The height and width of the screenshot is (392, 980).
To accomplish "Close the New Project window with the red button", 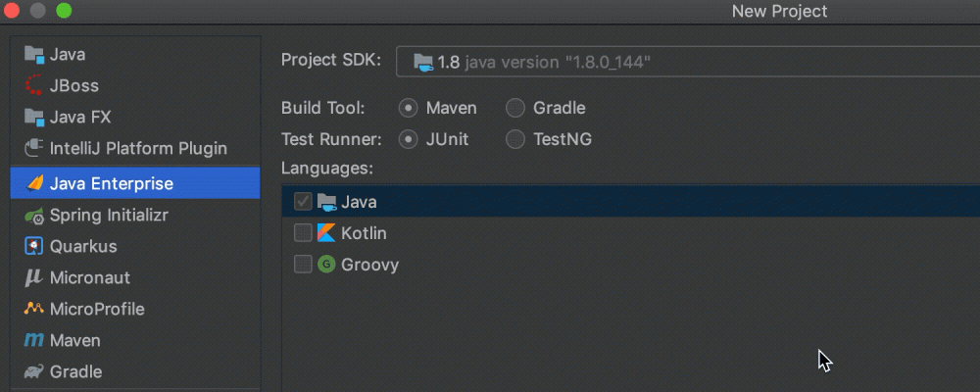I will point(11,11).
